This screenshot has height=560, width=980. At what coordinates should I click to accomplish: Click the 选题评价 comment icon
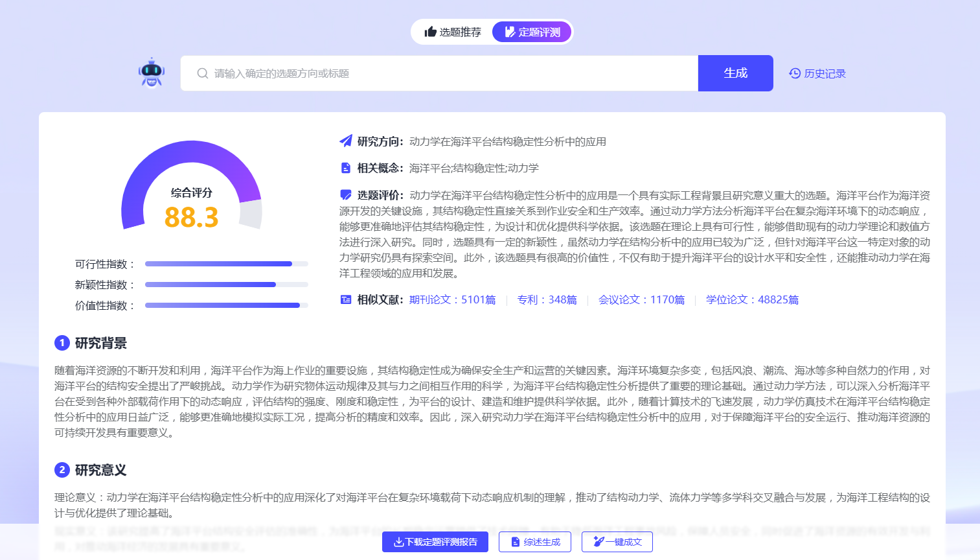[346, 195]
